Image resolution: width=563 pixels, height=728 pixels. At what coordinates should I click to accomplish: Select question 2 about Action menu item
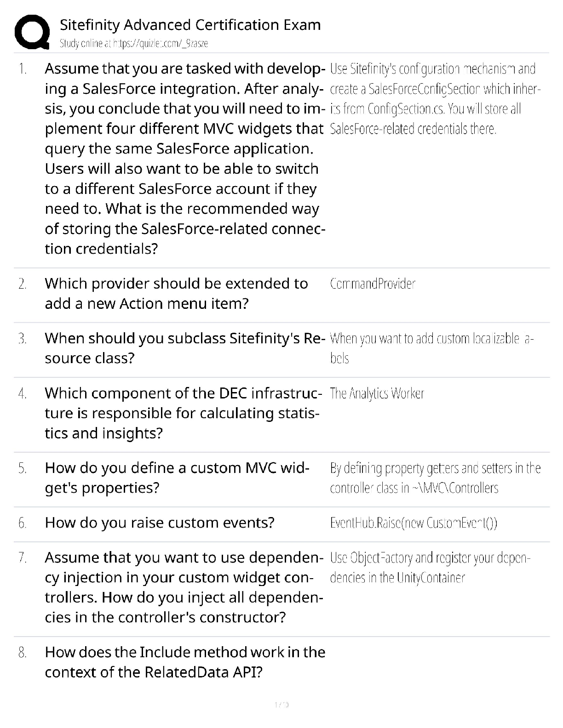(x=176, y=293)
